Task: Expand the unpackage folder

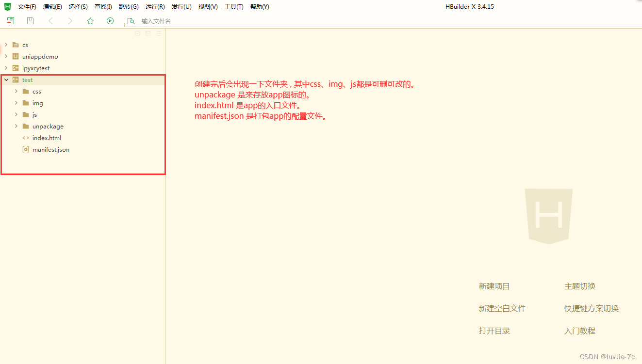Action: point(16,126)
